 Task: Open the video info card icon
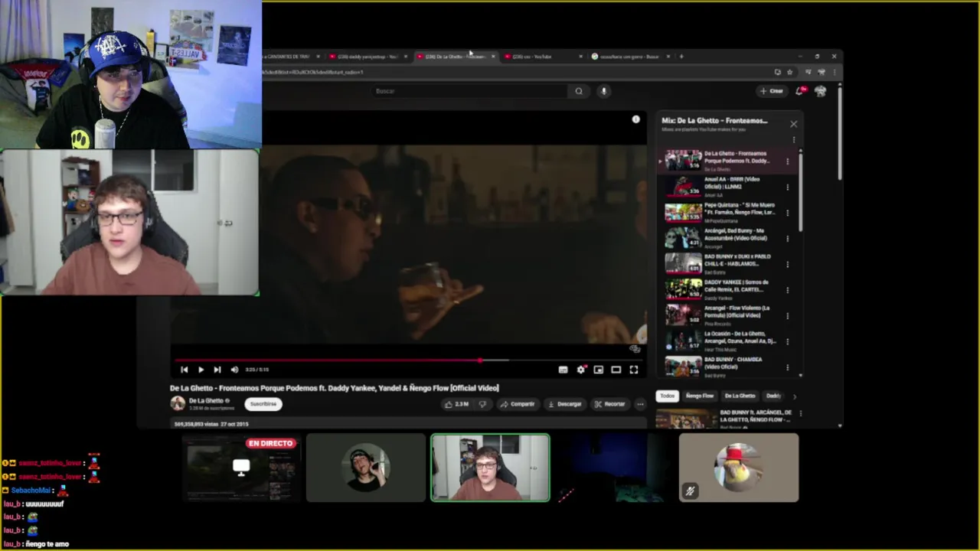(635, 119)
